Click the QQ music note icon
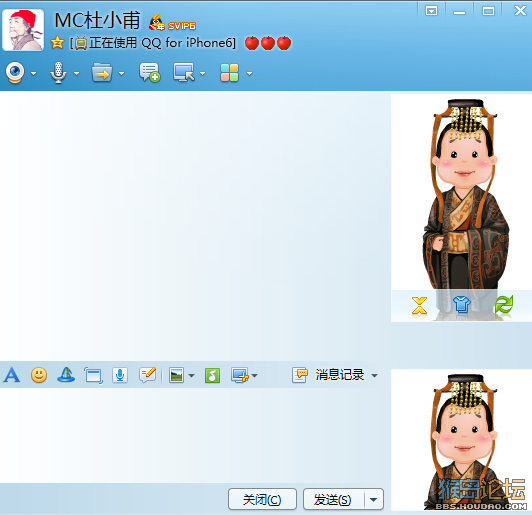Image resolution: width=532 pixels, height=515 pixels. [x=212, y=376]
